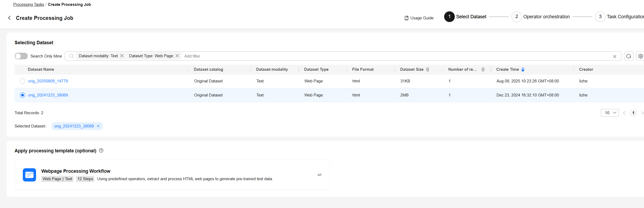Click the back arrow beside Create Processing Job
Image resolution: width=644 pixels, height=208 pixels.
10,18
